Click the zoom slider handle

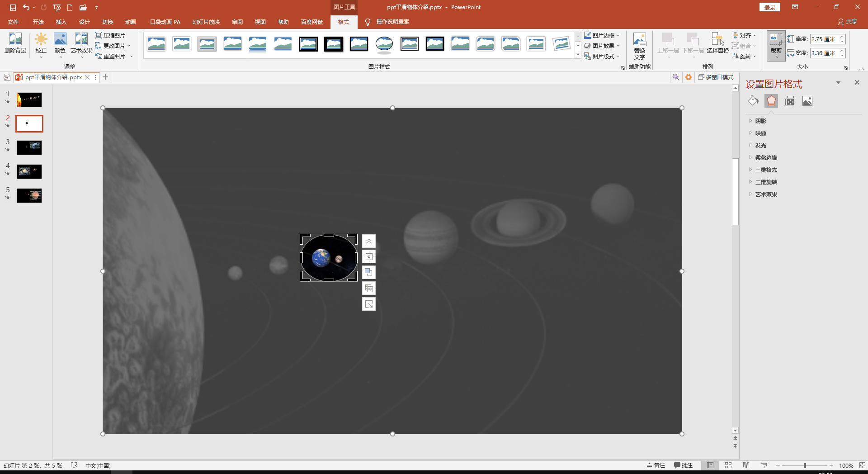(x=805, y=465)
